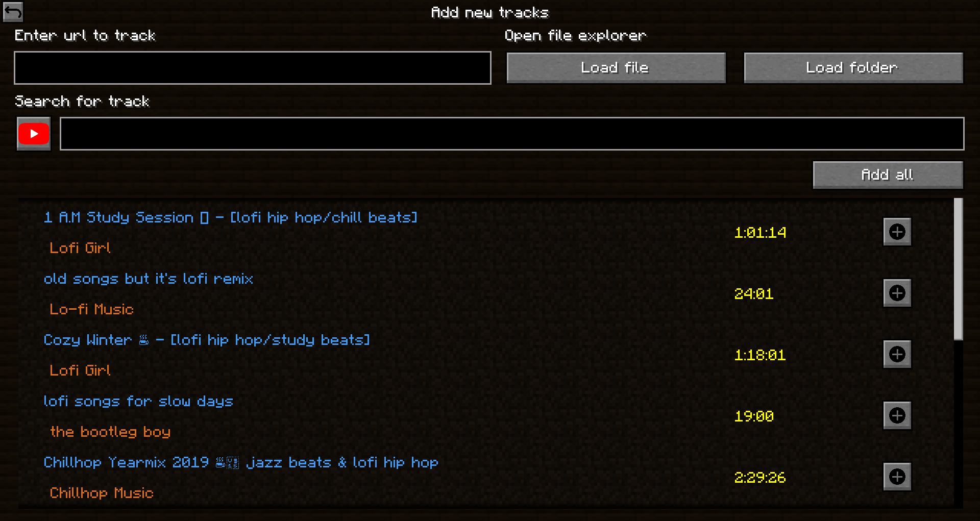Click Load folder button
The image size is (980, 521).
pos(853,67)
